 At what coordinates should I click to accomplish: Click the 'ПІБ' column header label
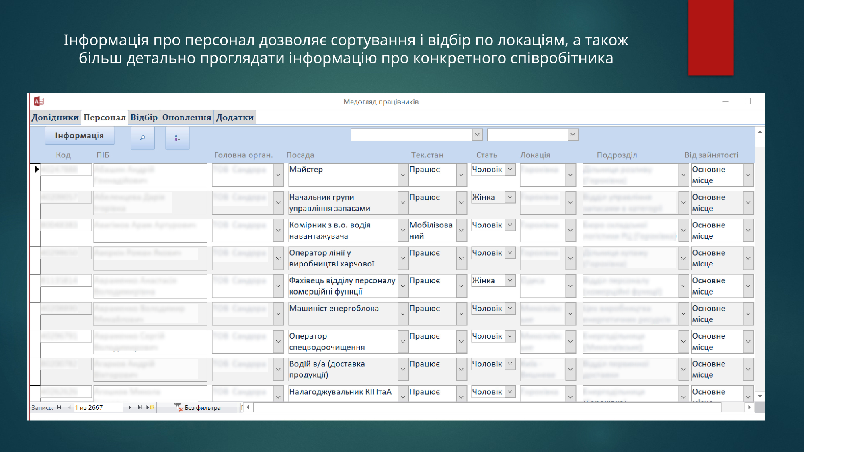(103, 155)
